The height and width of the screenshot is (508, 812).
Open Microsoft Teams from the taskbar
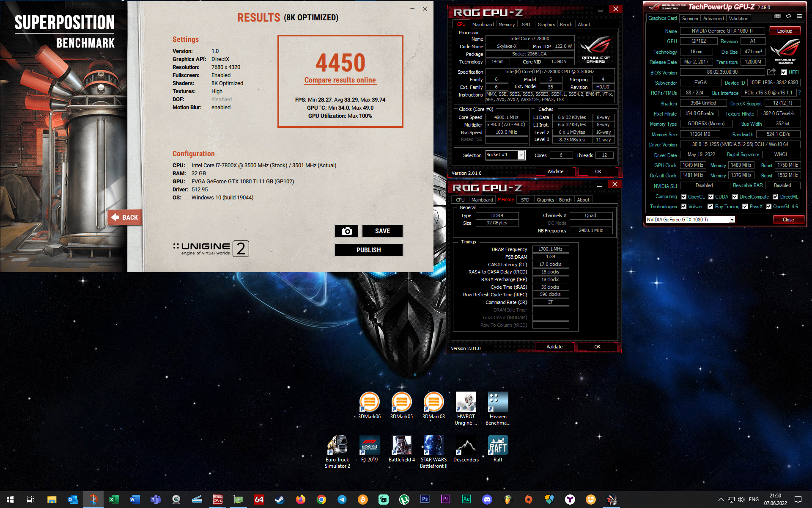pyautogui.click(x=155, y=500)
